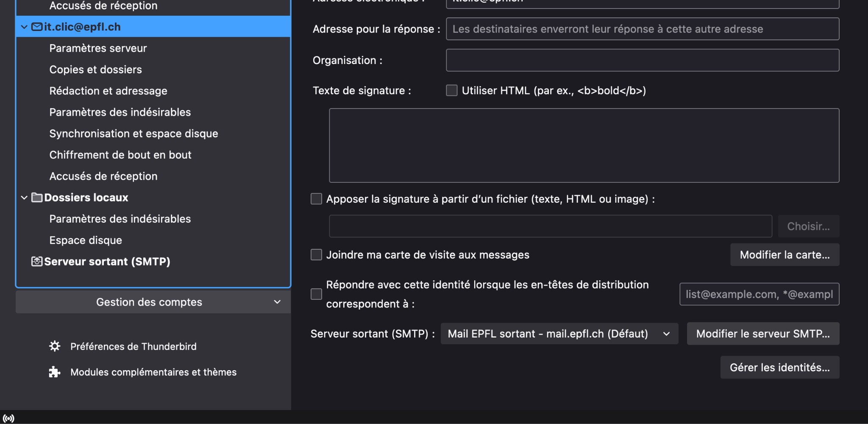Toggle Joindre ma carte de visite checkbox
The image size is (868, 424).
tap(316, 255)
